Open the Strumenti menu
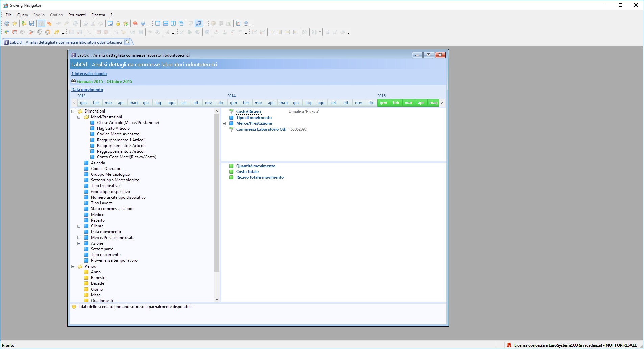The height and width of the screenshot is (349, 644). point(77,15)
